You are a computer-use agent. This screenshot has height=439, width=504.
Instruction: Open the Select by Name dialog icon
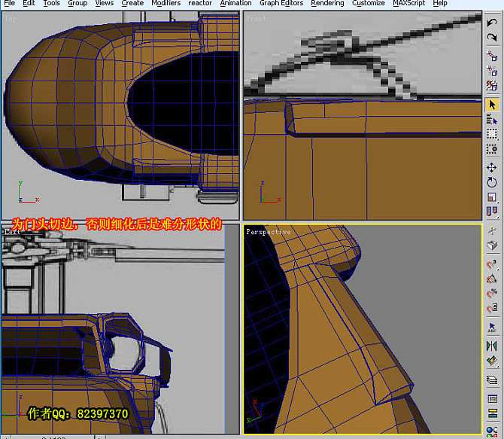tap(491, 120)
